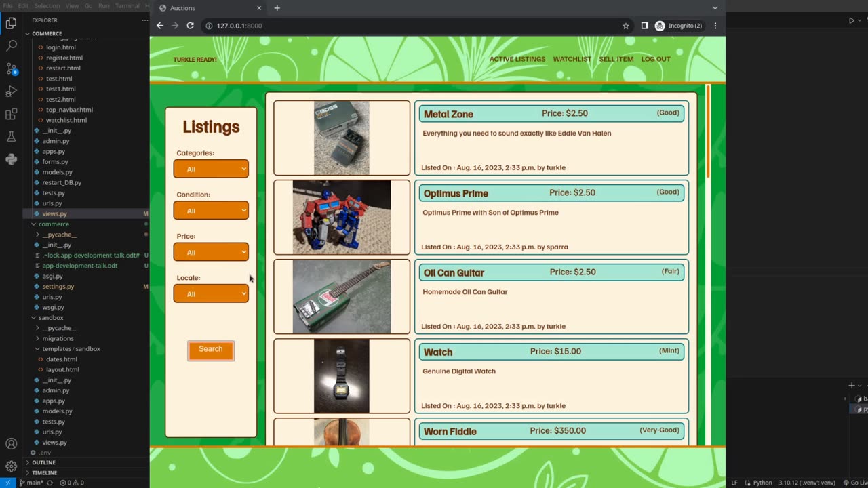The height and width of the screenshot is (488, 868).
Task: Open the tab search chevron in Chrome
Action: 715,8
